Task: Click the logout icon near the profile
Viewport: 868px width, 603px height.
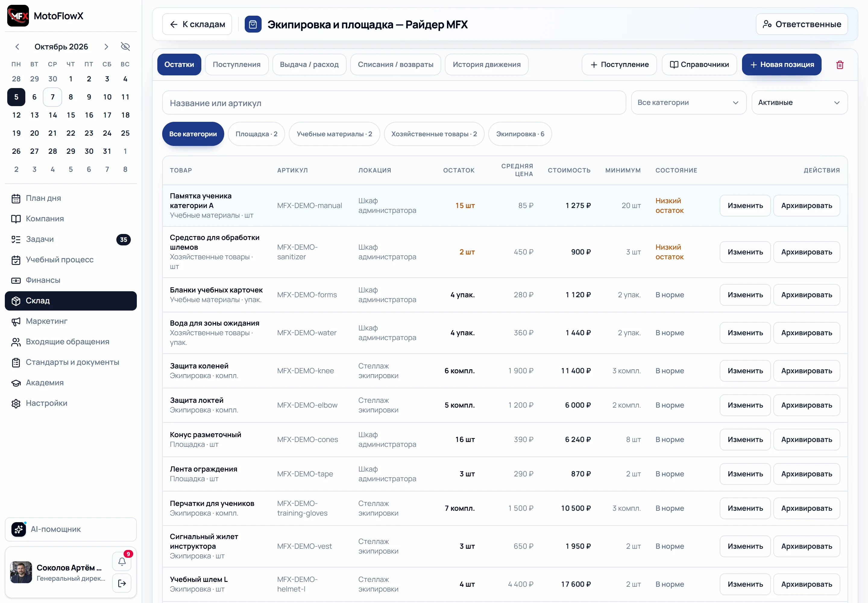Action: [x=122, y=583]
